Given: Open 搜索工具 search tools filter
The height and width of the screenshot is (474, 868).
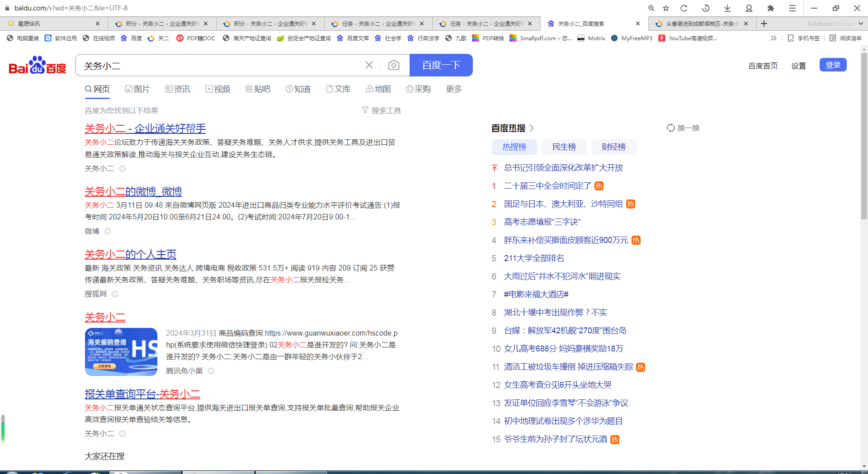Looking at the screenshot, I should 381,110.
